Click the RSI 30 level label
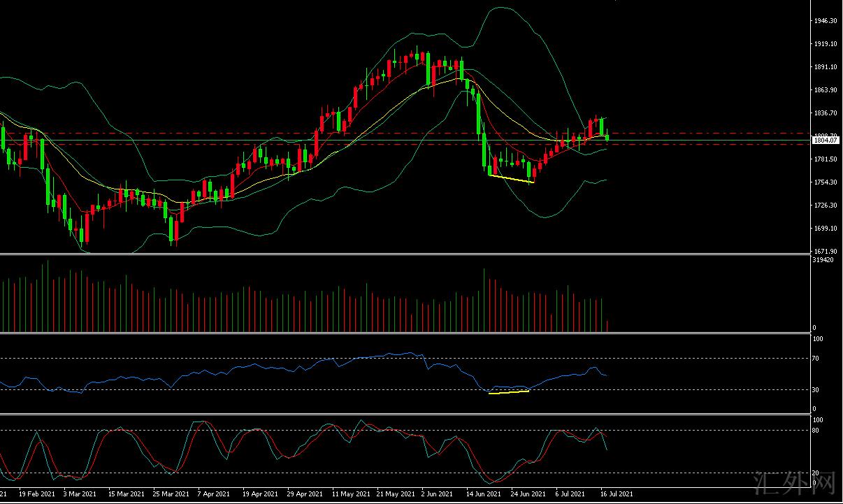 pos(816,389)
